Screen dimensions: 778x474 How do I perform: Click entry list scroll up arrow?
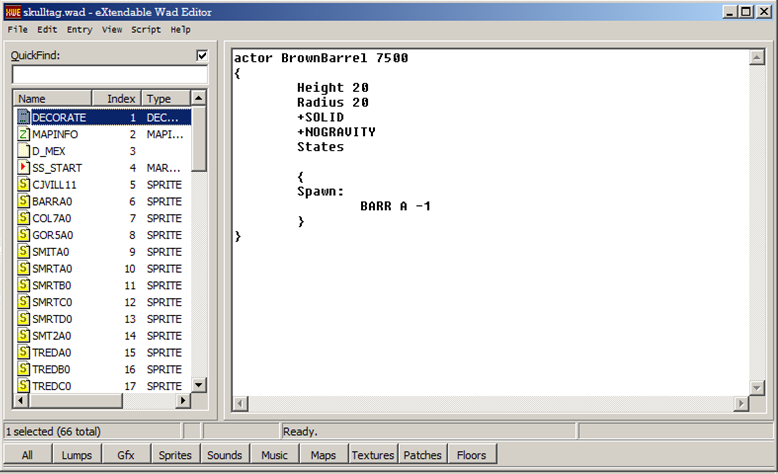(198, 98)
